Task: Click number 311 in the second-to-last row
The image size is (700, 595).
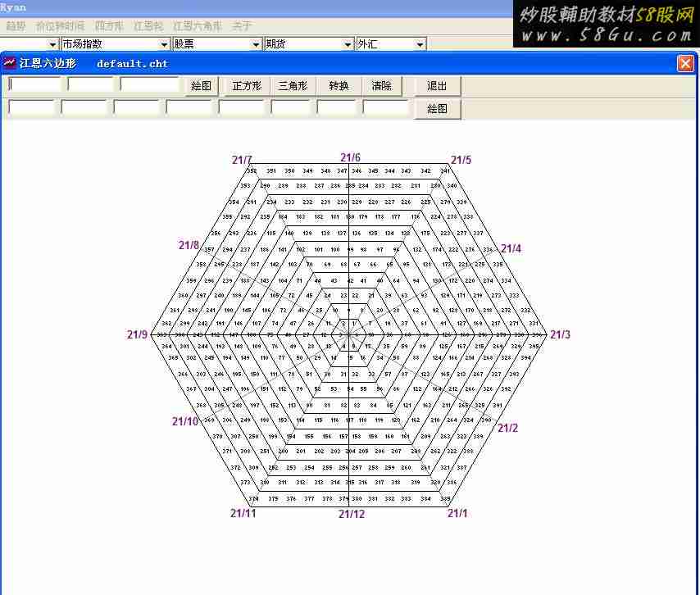Action: 283,483
